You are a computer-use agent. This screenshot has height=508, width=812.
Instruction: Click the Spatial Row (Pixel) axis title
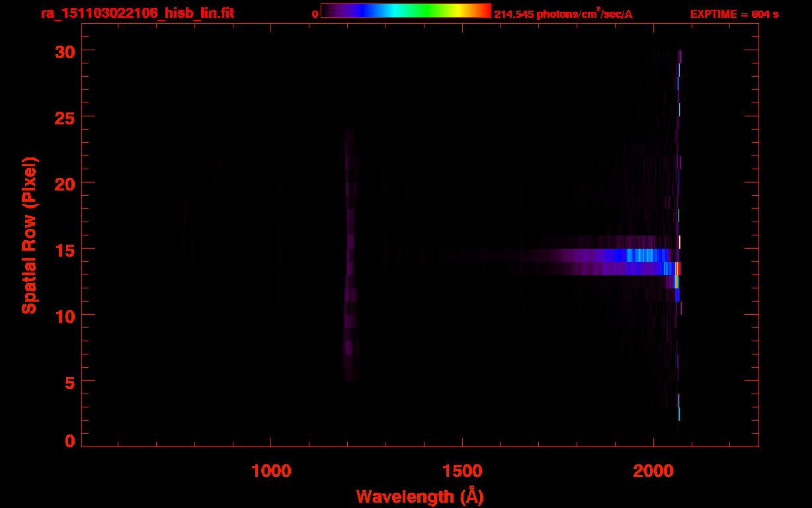(29, 235)
